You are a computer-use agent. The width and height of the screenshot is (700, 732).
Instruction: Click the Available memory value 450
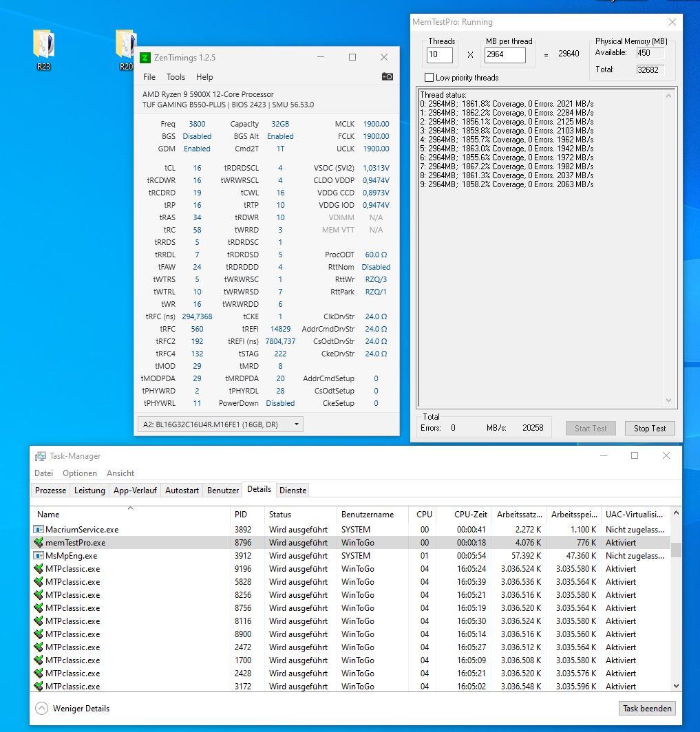coord(650,53)
